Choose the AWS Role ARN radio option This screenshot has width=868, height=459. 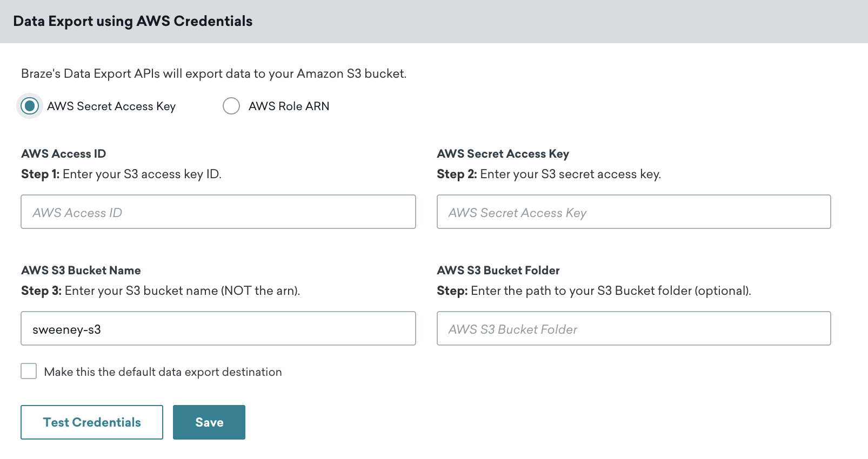coord(231,106)
